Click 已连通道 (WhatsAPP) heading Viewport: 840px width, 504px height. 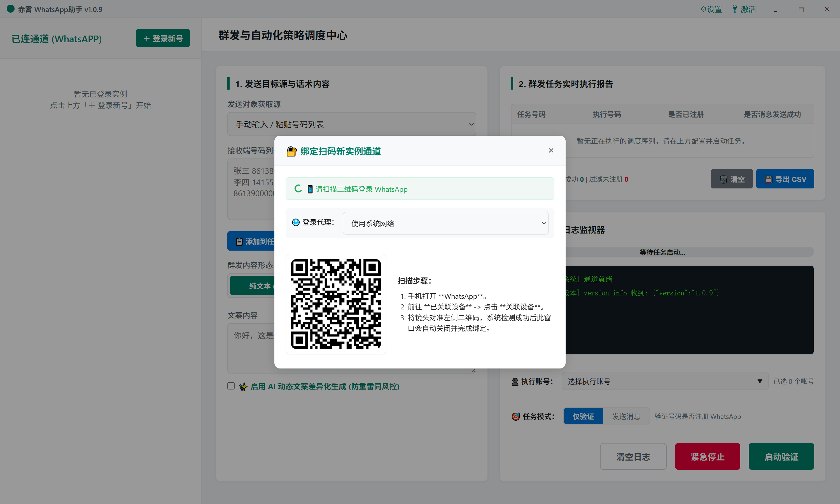(56, 39)
